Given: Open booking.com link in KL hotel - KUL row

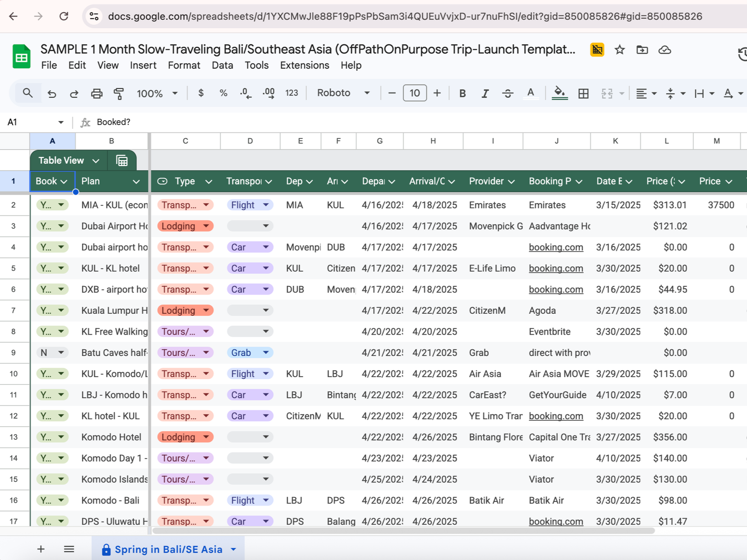Looking at the screenshot, I should tap(556, 416).
